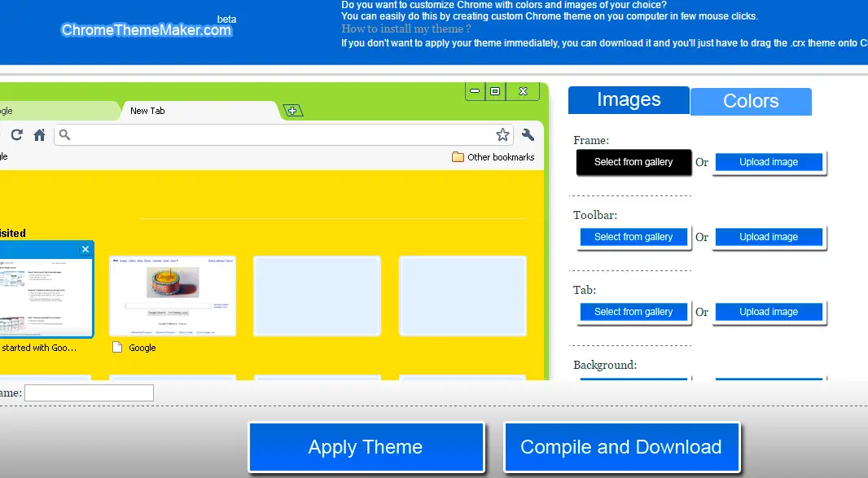Click the Other bookmarks folder icon

tap(458, 156)
